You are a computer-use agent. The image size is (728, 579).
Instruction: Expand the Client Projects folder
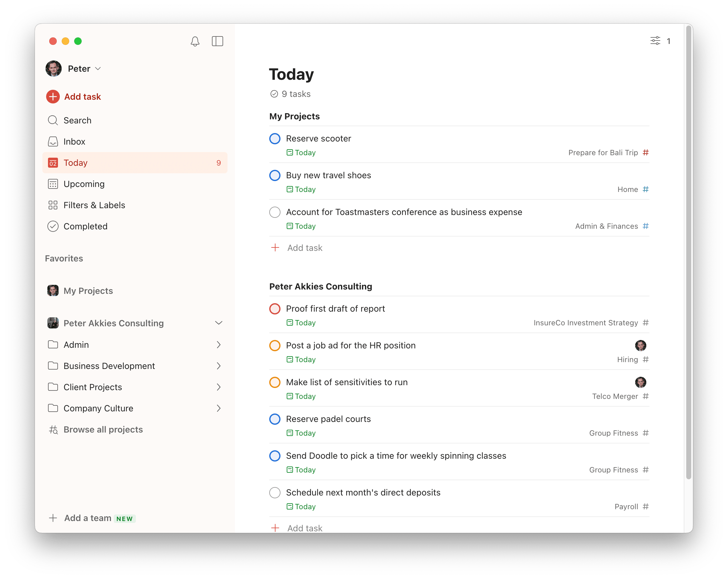[219, 387]
